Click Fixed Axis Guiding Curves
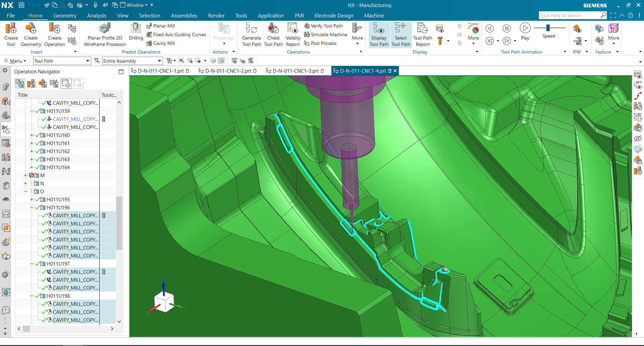 (x=176, y=34)
